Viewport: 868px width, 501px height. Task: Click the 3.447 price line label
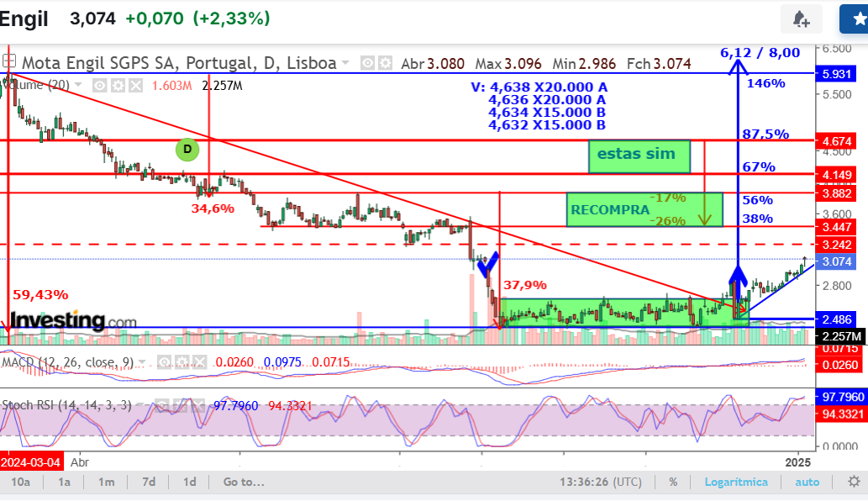pyautogui.click(x=836, y=227)
